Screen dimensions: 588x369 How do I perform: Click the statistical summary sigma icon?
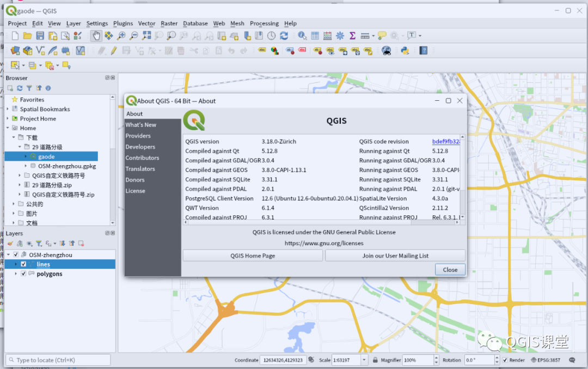coord(352,35)
